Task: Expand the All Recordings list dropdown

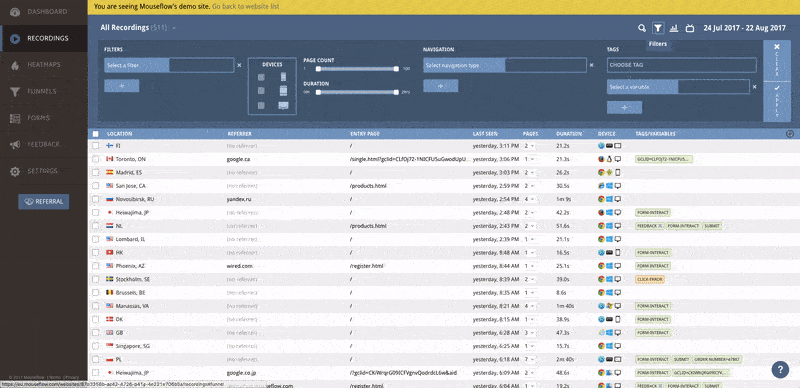Action: pyautogui.click(x=174, y=28)
